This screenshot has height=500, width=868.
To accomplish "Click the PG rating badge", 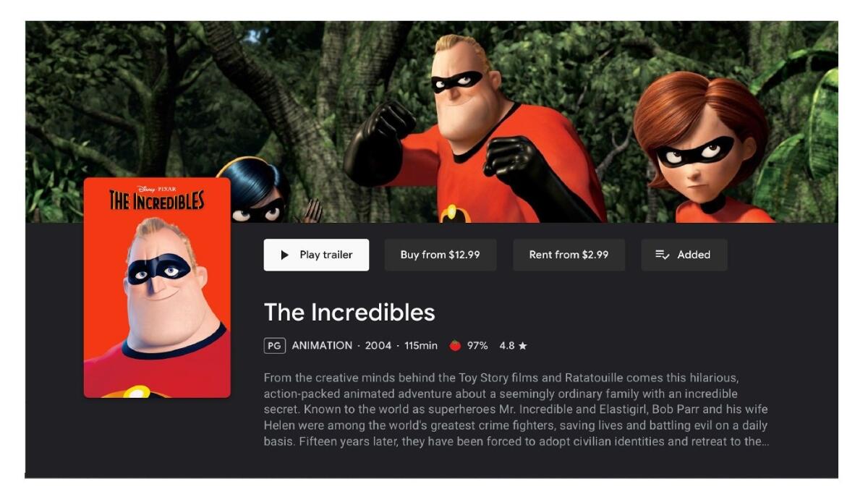I will 275,346.
